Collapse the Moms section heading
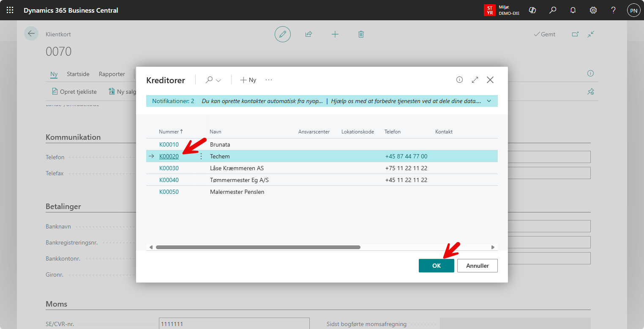The width and height of the screenshot is (644, 329). point(56,304)
